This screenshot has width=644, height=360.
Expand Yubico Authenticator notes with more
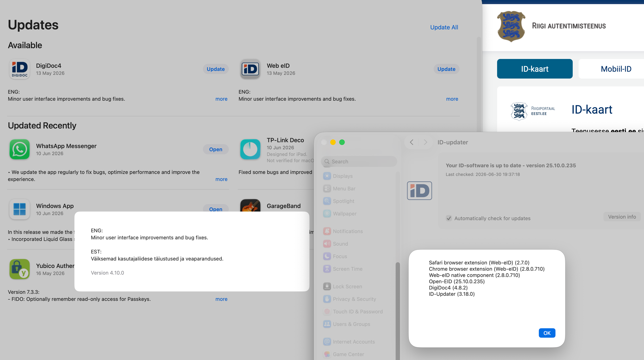click(x=221, y=299)
